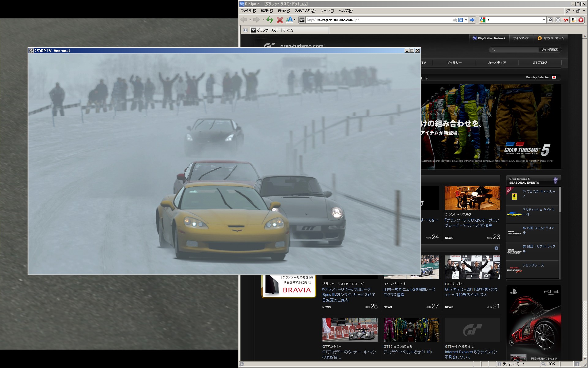Open ブリティッシュ ライトウェイト seasonal event
Screen dimensions: 588x368
pyautogui.click(x=533, y=214)
